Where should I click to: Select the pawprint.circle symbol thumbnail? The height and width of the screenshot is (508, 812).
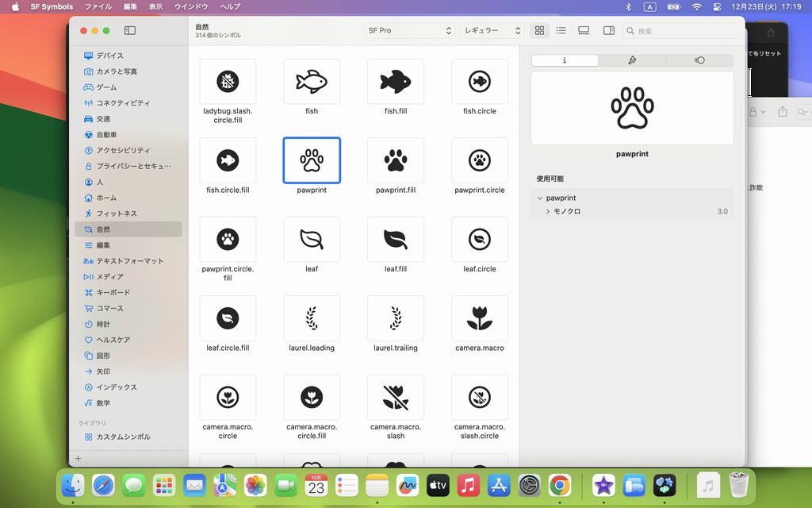[x=480, y=160]
